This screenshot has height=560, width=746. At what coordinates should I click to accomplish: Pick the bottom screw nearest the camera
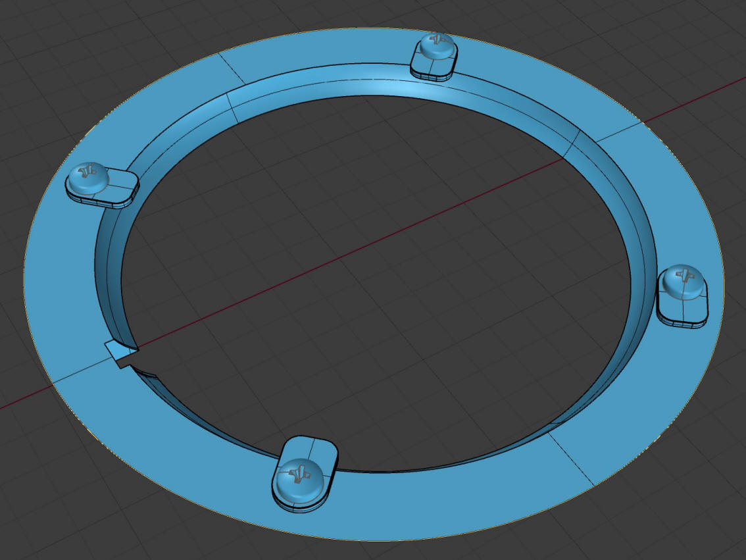(299, 478)
